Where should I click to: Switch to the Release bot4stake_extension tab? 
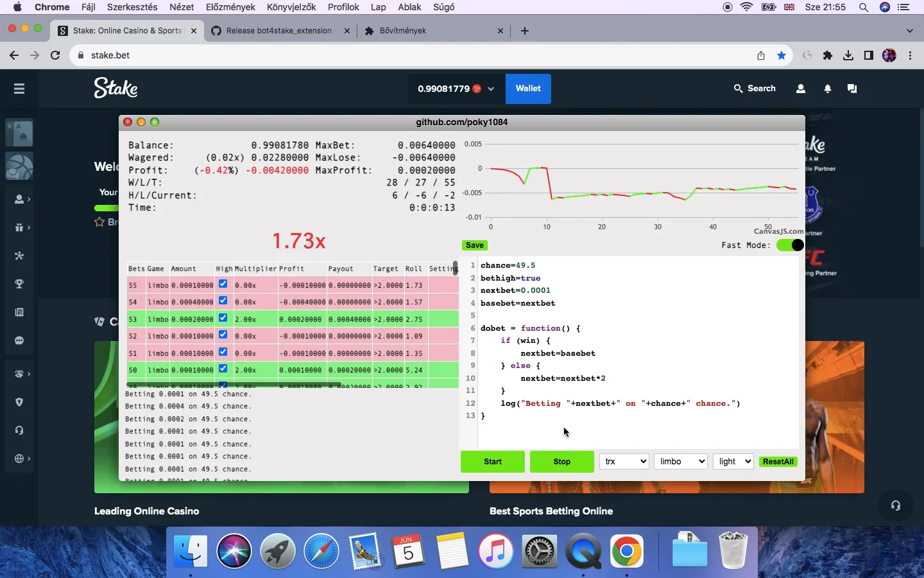(279, 31)
